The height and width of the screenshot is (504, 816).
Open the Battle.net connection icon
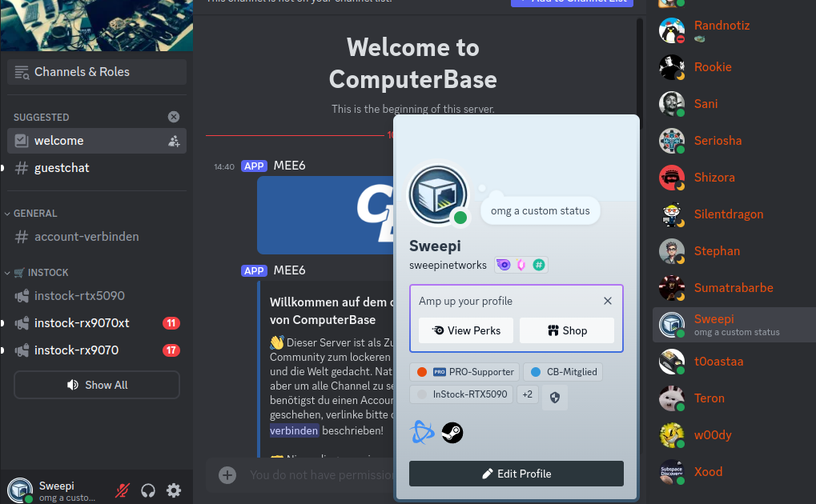422,433
